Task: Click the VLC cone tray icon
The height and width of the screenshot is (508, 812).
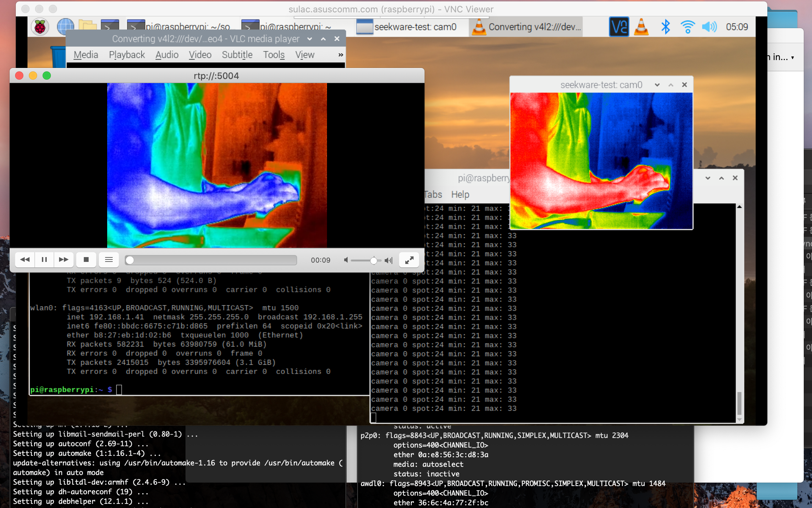Action: pos(641,27)
